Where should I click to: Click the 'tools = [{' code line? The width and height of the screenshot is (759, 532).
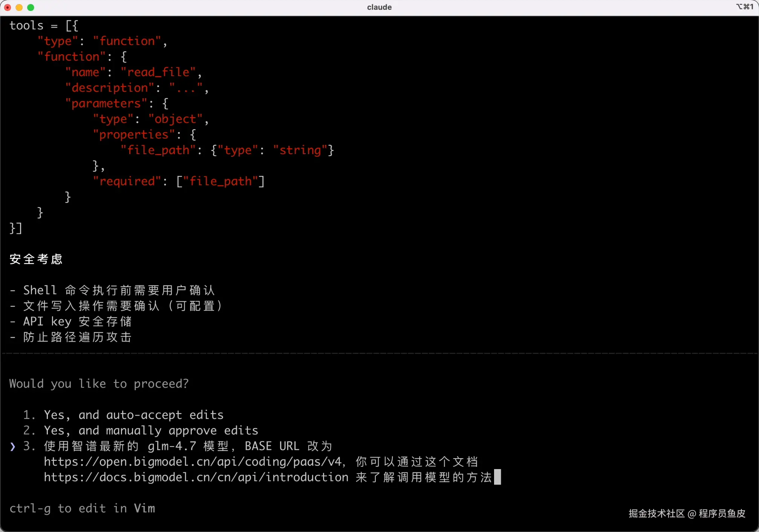[44, 26]
